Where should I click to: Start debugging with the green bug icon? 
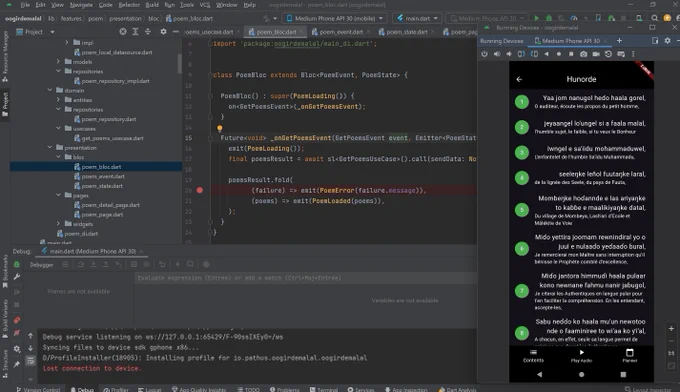click(x=549, y=18)
